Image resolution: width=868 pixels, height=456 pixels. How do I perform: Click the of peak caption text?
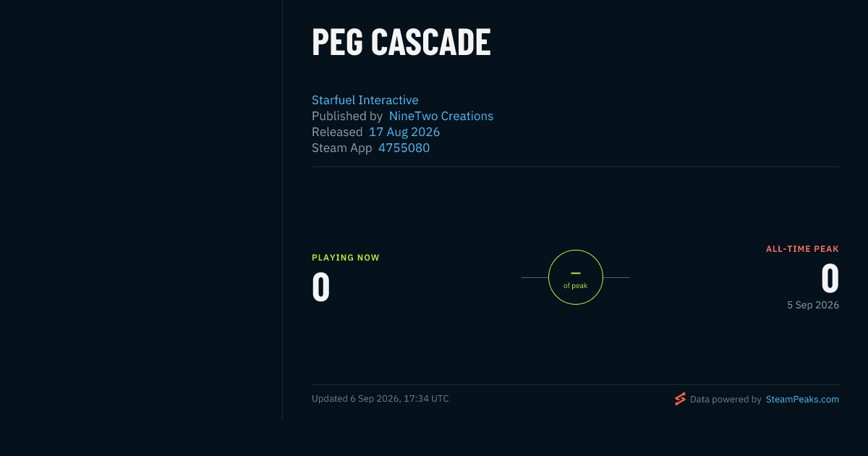pyautogui.click(x=576, y=286)
